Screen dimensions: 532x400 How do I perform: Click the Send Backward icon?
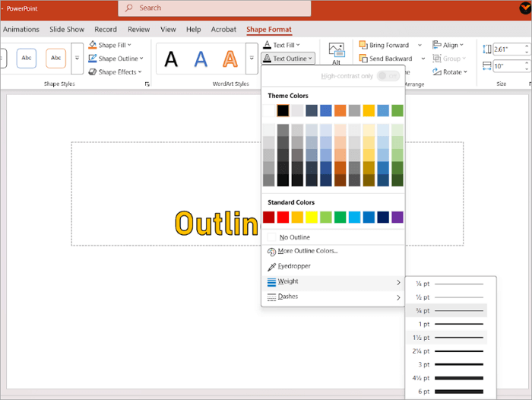point(363,59)
